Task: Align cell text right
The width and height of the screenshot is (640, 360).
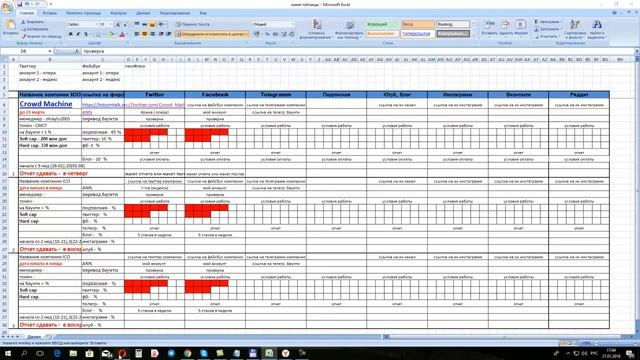Action: point(152,34)
